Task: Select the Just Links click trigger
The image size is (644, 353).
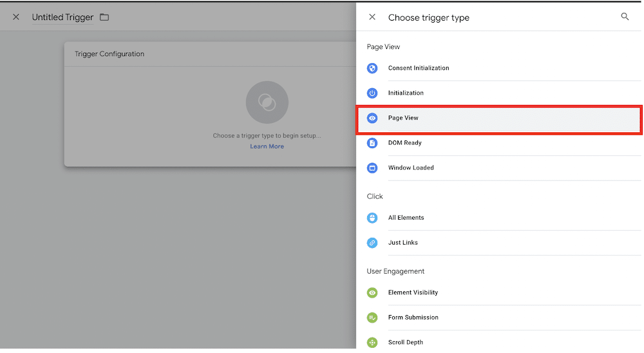Action: click(498, 243)
